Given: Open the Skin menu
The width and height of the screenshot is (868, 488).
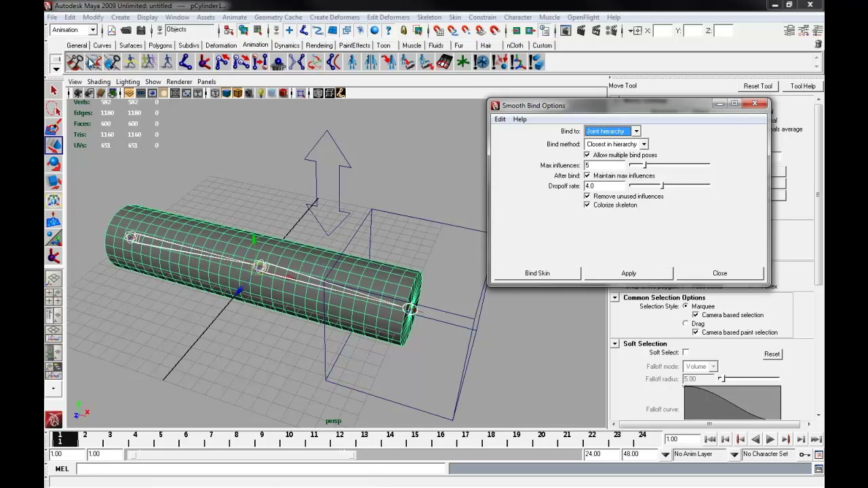Looking at the screenshot, I should pos(454,17).
